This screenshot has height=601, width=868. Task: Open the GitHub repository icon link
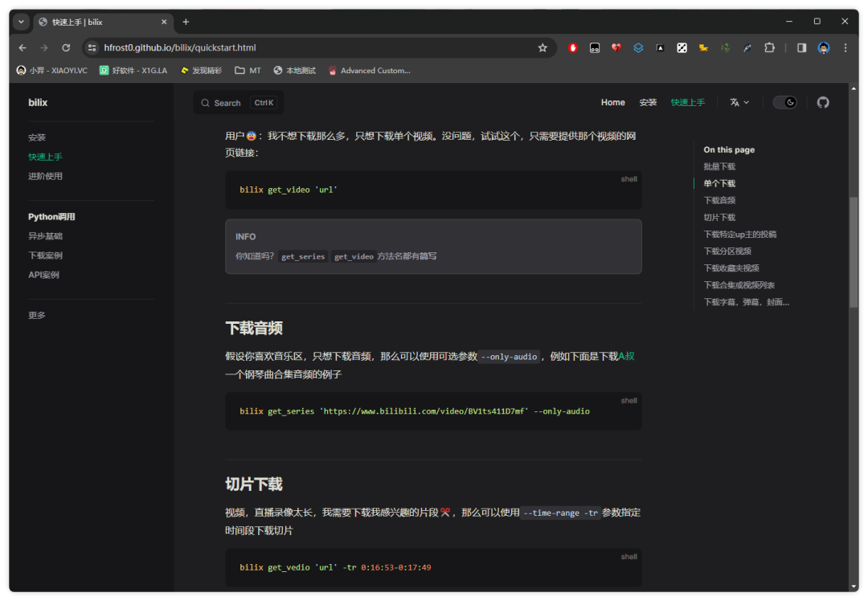[822, 102]
